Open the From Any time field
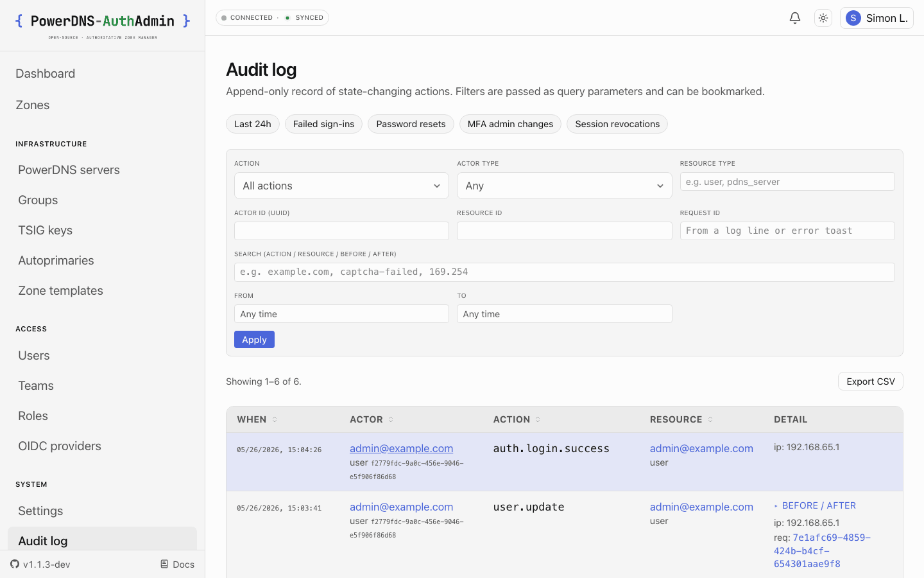The height and width of the screenshot is (578, 924). [341, 314]
